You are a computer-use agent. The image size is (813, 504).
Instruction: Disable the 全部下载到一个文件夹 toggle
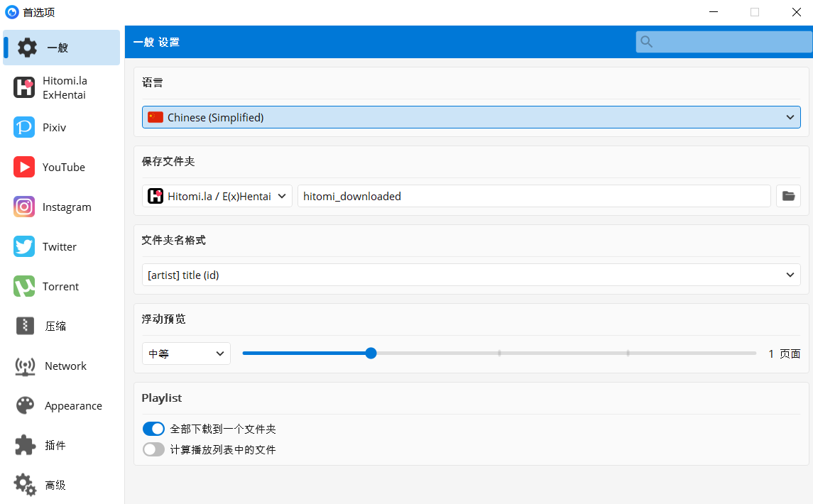[153, 429]
